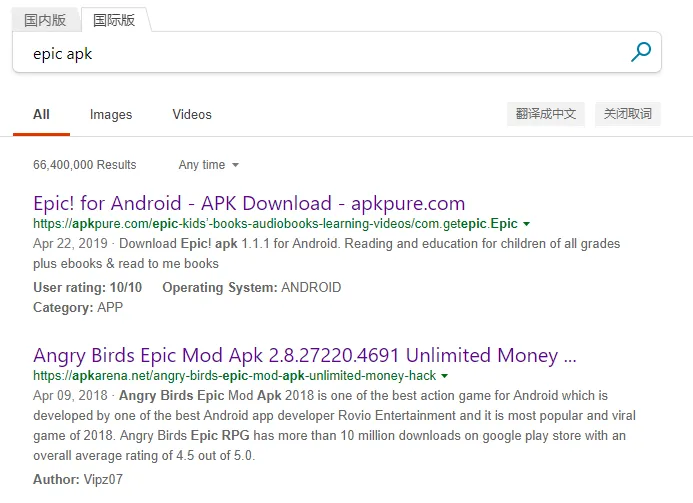This screenshot has width=693, height=503.
Task: Open the All results tab
Action: [41, 114]
